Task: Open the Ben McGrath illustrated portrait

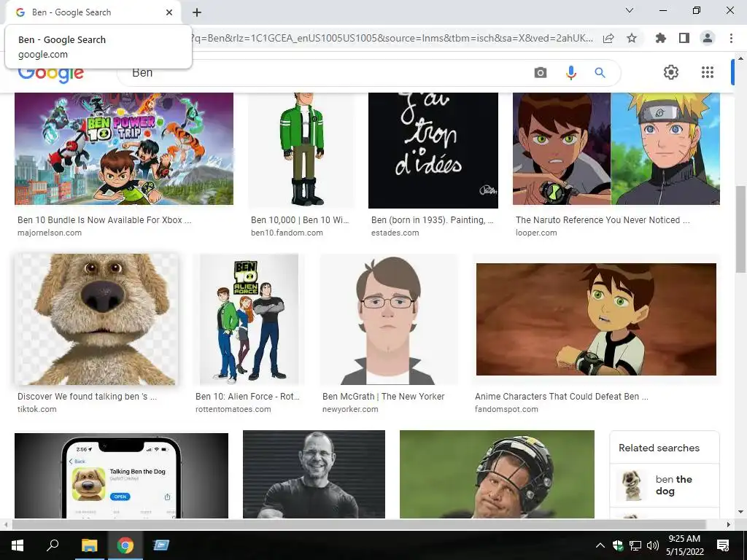Action: coord(388,319)
